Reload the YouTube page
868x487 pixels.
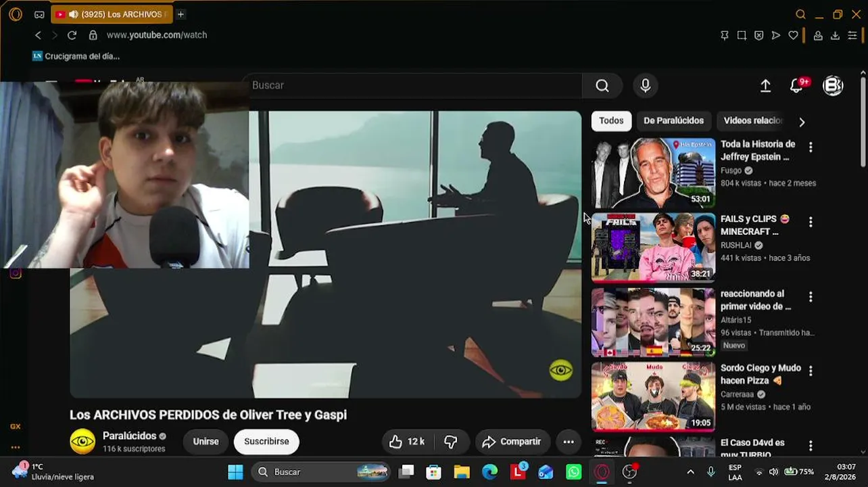pos(72,35)
